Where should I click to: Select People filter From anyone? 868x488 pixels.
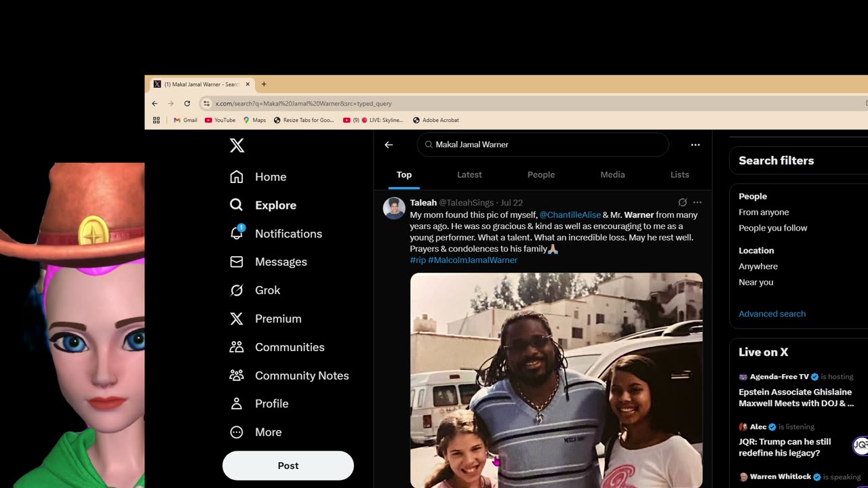(x=764, y=212)
